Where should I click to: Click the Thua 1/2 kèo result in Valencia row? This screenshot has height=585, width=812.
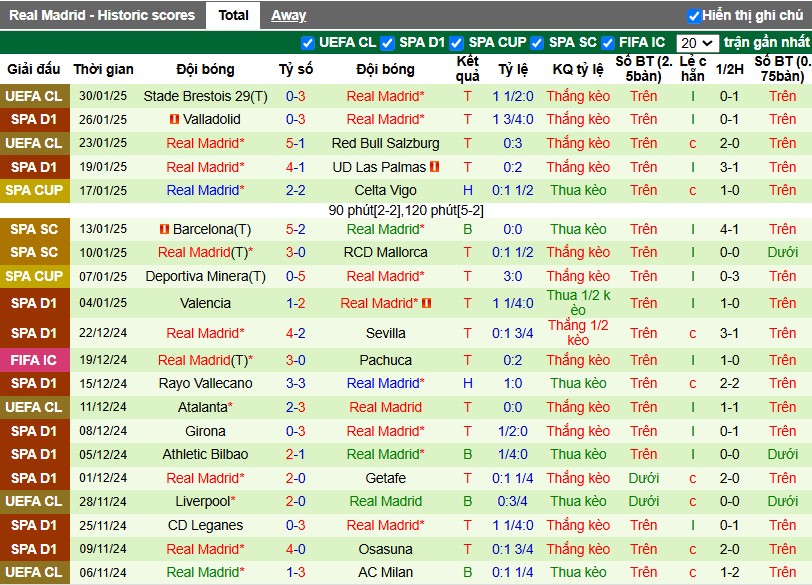[x=578, y=303]
